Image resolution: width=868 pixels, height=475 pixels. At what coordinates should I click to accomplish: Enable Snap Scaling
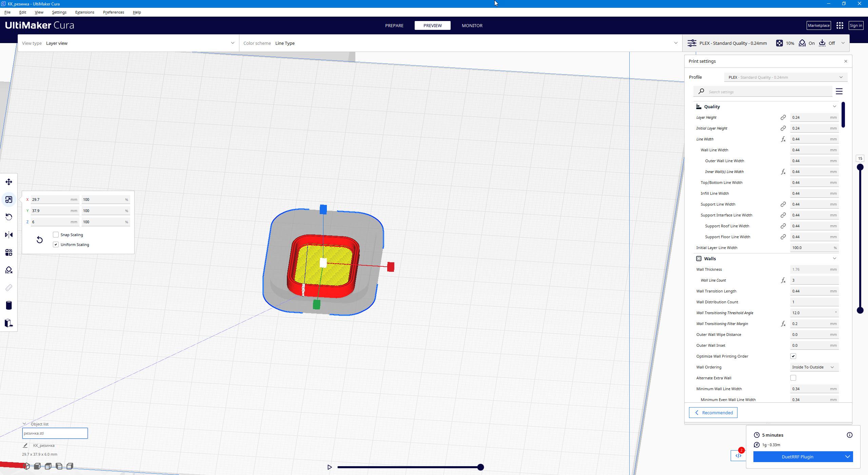pos(56,234)
